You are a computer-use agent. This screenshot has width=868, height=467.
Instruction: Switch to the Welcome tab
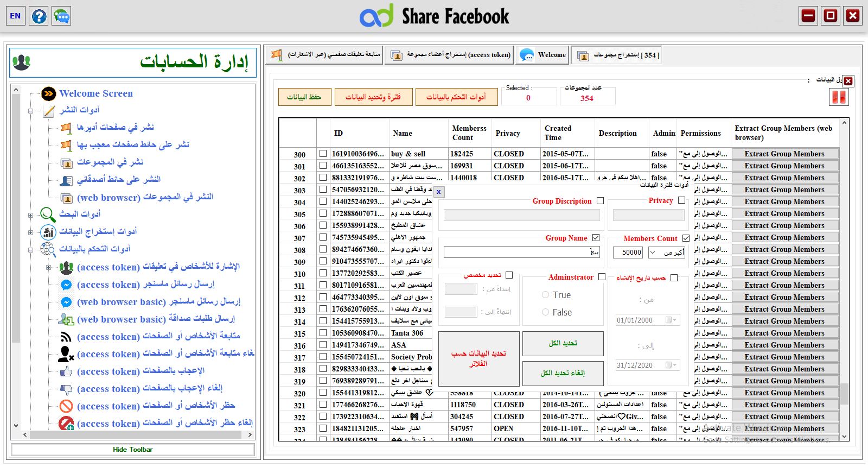[542, 55]
